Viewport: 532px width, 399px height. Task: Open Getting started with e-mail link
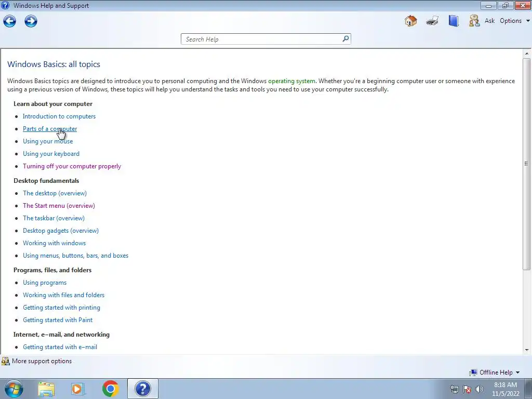point(60,347)
